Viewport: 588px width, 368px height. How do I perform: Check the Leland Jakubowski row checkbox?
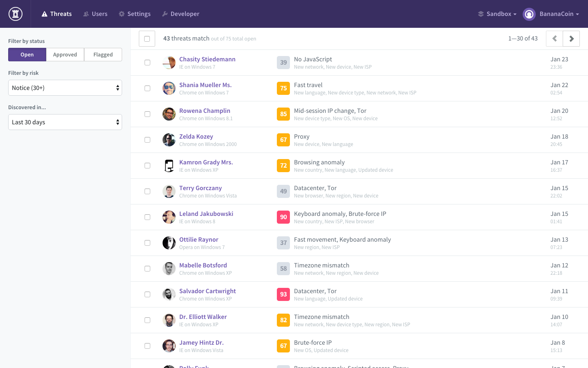coord(147,217)
